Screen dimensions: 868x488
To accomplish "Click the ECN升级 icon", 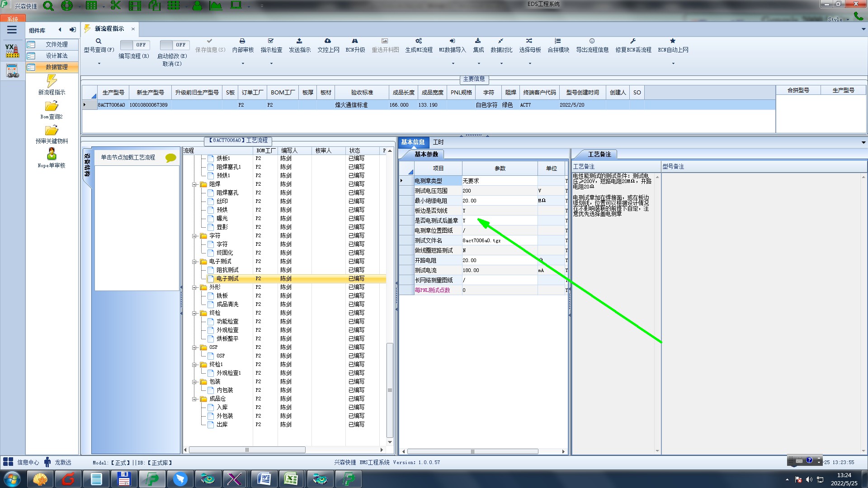I will coord(355,41).
